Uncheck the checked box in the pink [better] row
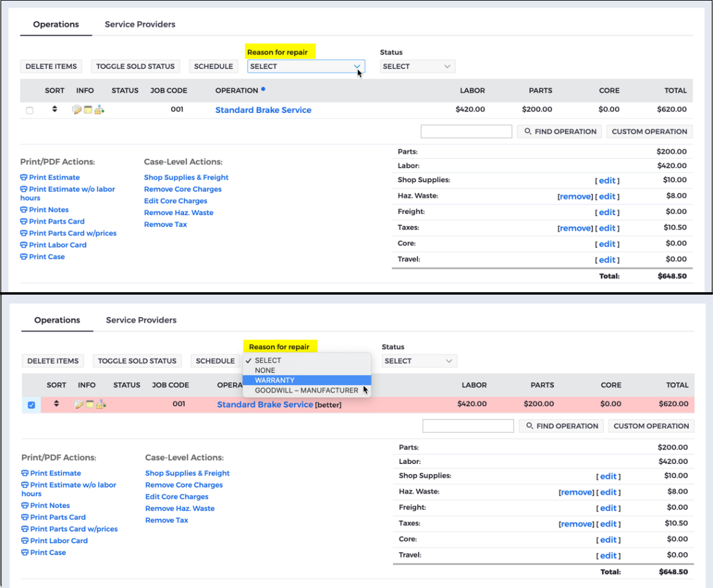 (x=32, y=405)
